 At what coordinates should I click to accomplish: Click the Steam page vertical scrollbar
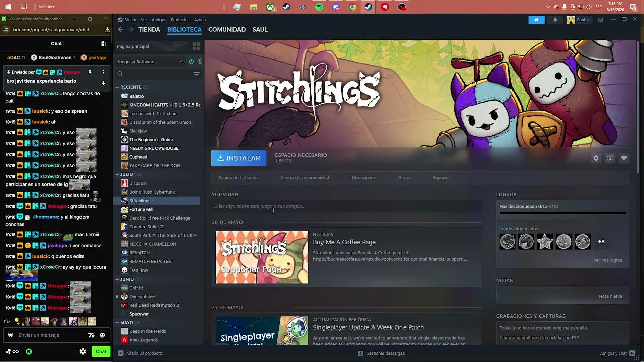tap(639, 107)
